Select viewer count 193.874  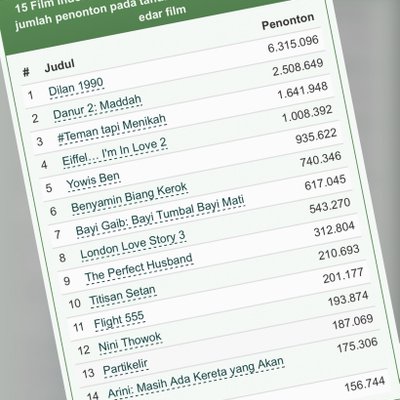click(348, 299)
